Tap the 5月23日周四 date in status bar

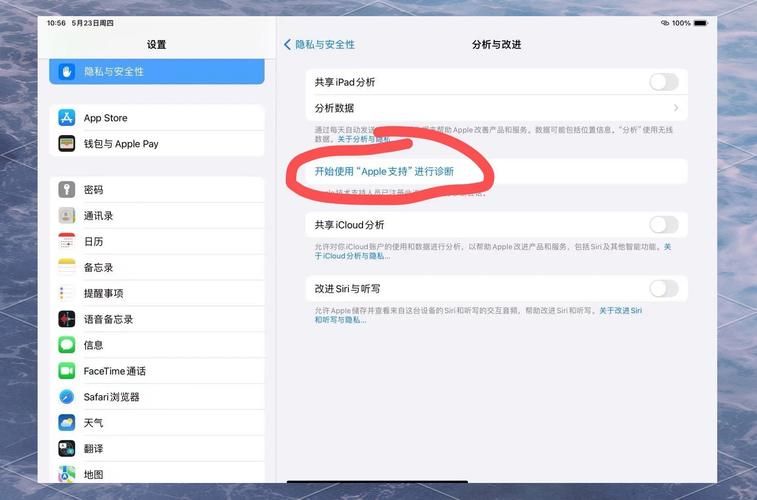coord(93,23)
